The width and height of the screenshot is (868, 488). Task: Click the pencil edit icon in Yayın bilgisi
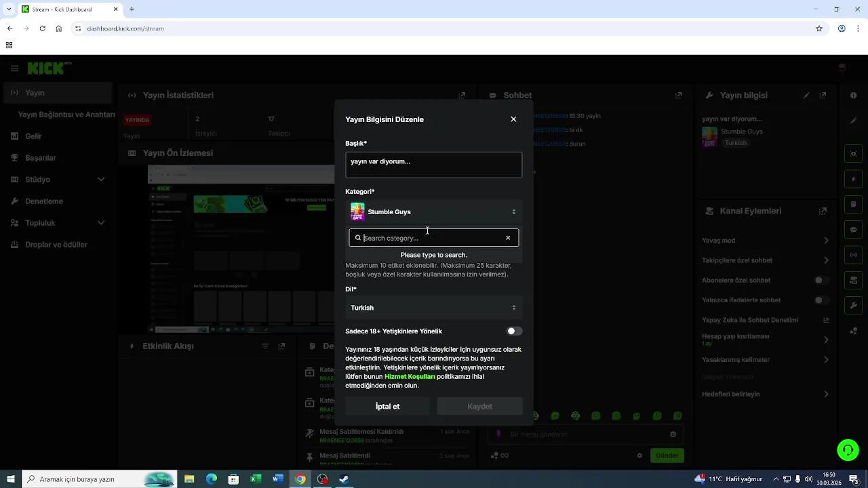[x=806, y=96]
